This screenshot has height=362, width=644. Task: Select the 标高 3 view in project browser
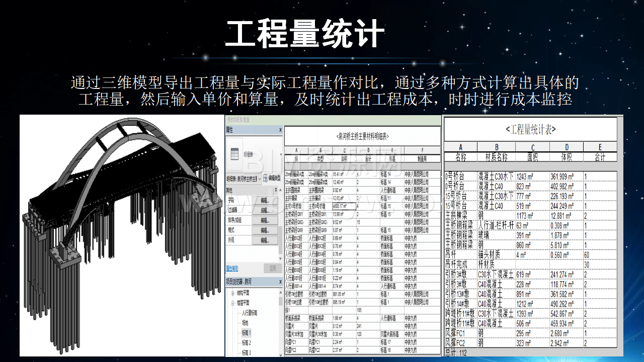click(247, 352)
